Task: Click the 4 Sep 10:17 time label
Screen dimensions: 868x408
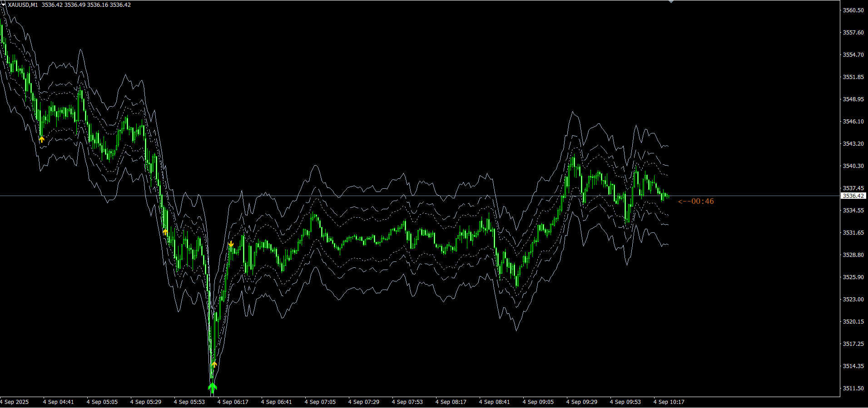Action: pos(669,402)
